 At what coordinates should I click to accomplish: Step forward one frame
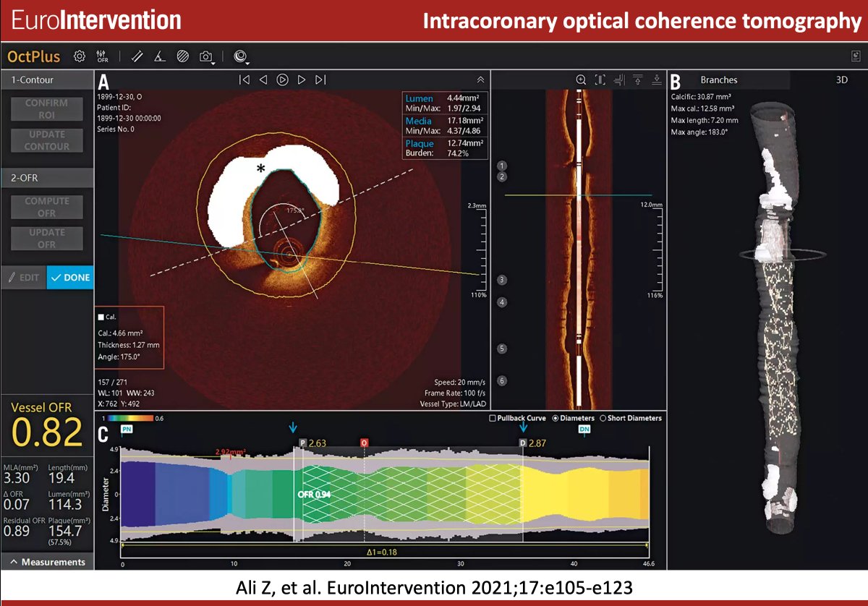click(302, 80)
